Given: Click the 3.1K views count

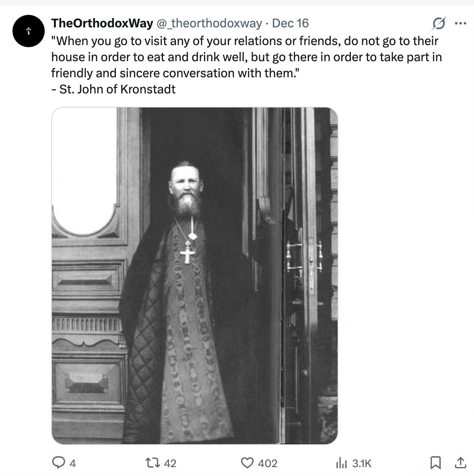Looking at the screenshot, I should pos(362,463).
